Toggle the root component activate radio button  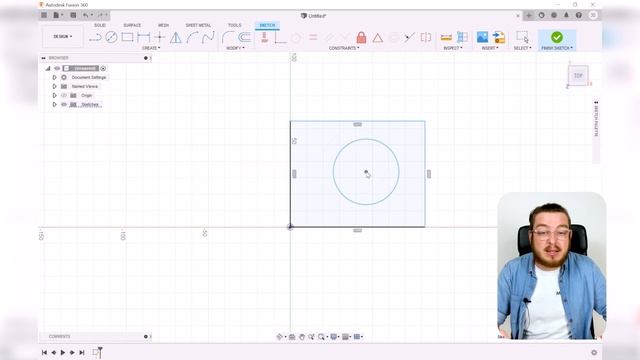coord(103,69)
